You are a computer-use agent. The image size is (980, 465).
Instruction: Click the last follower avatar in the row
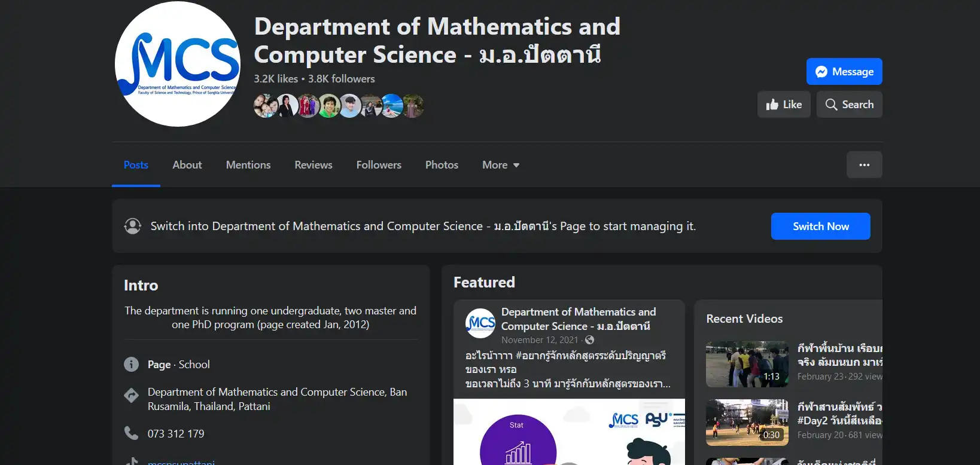click(x=412, y=106)
